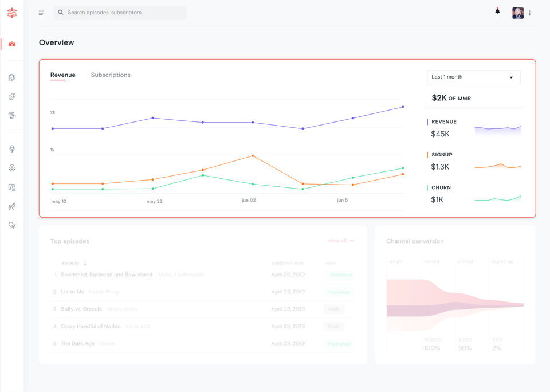Screen dimensions: 550x392
Task: Select the $1.3K signup value
Action: pyautogui.click(x=440, y=167)
